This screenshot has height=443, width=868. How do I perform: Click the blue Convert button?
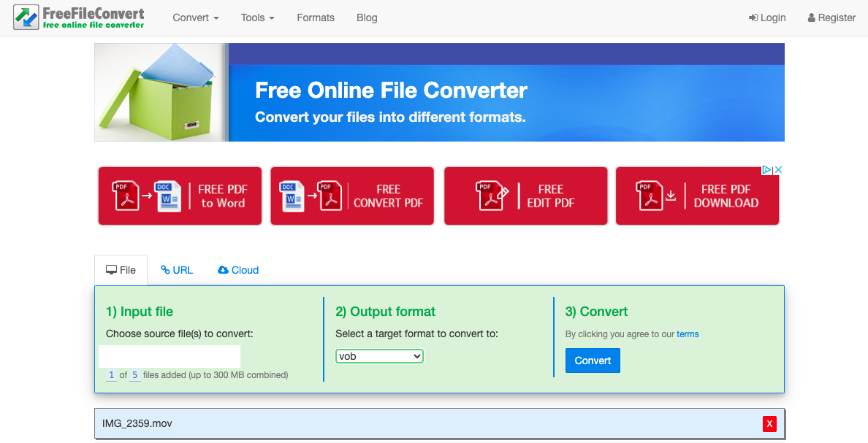593,361
